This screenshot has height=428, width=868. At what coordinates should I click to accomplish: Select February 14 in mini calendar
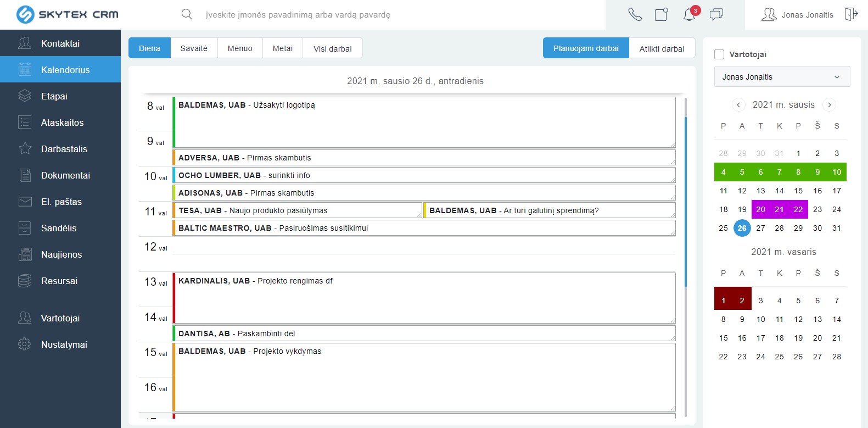tap(837, 319)
